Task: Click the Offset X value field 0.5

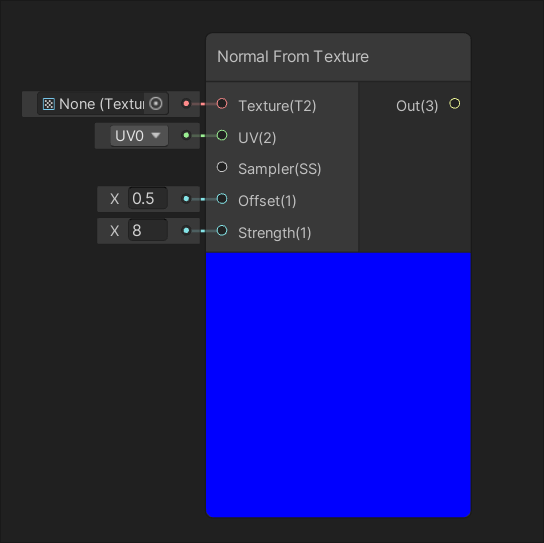Action: 148,198
